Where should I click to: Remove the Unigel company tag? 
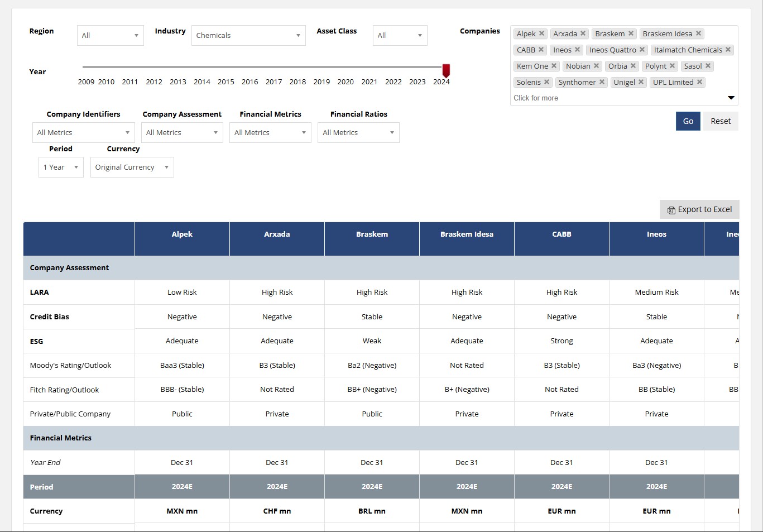click(x=641, y=82)
